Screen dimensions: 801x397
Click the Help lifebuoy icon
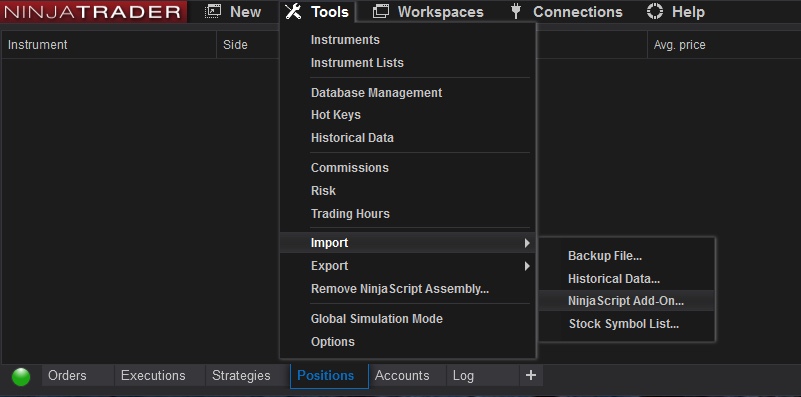tap(655, 12)
